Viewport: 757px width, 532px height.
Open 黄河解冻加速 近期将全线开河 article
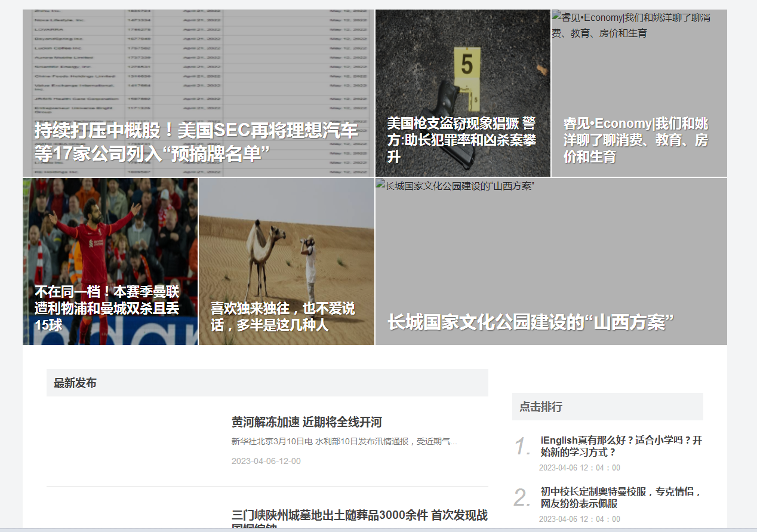tap(307, 422)
